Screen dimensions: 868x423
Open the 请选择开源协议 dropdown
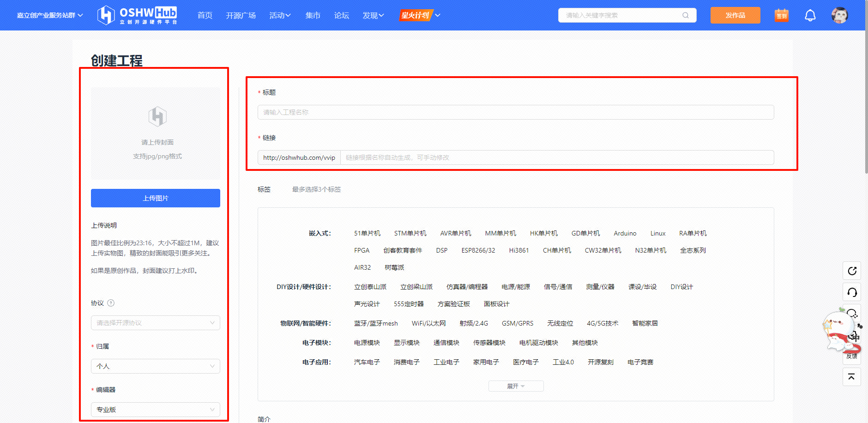pyautogui.click(x=156, y=323)
